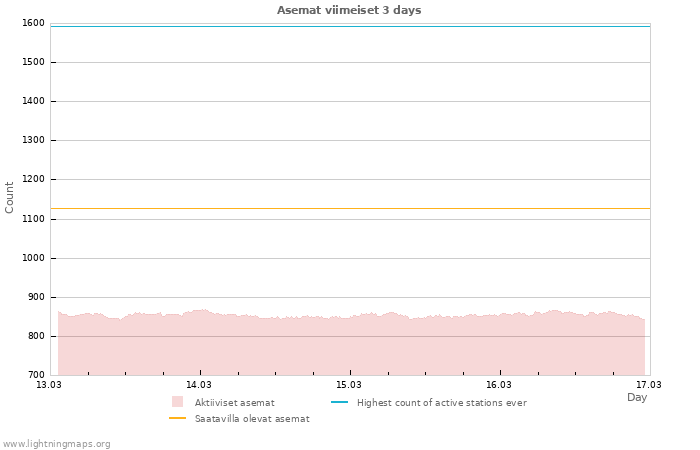Click the chart title Asemat viimeiset 3 days
Image resolution: width=700 pixels, height=450 pixels.
pos(349,10)
